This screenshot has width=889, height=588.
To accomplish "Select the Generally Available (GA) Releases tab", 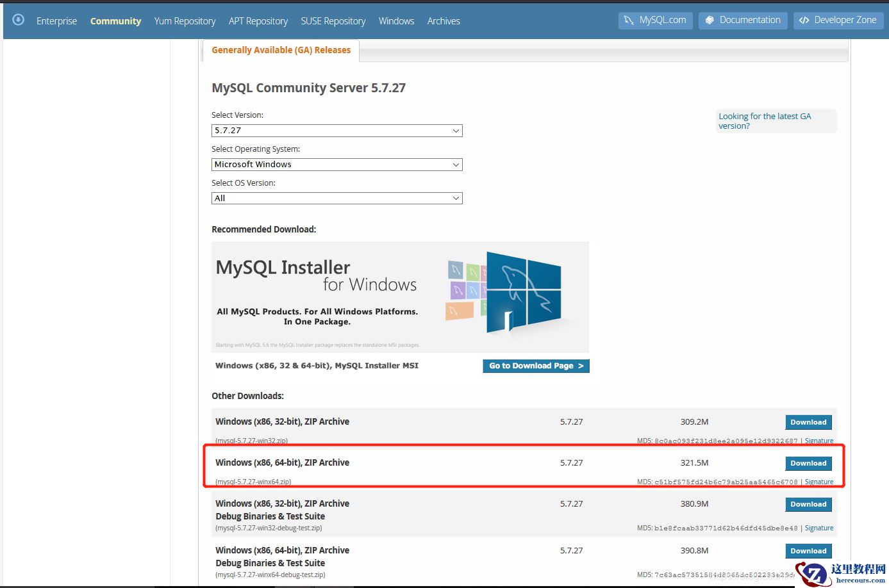I will point(281,50).
